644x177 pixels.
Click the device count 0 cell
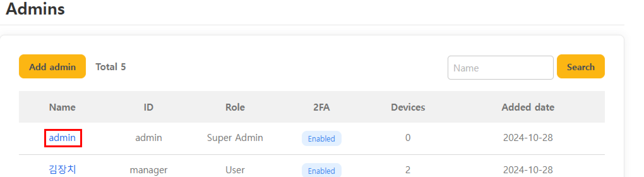pos(408,138)
